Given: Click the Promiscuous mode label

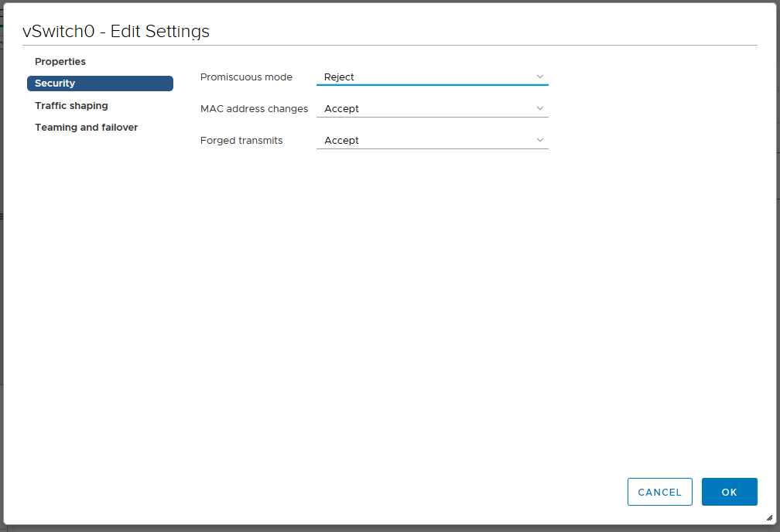Looking at the screenshot, I should 246,77.
